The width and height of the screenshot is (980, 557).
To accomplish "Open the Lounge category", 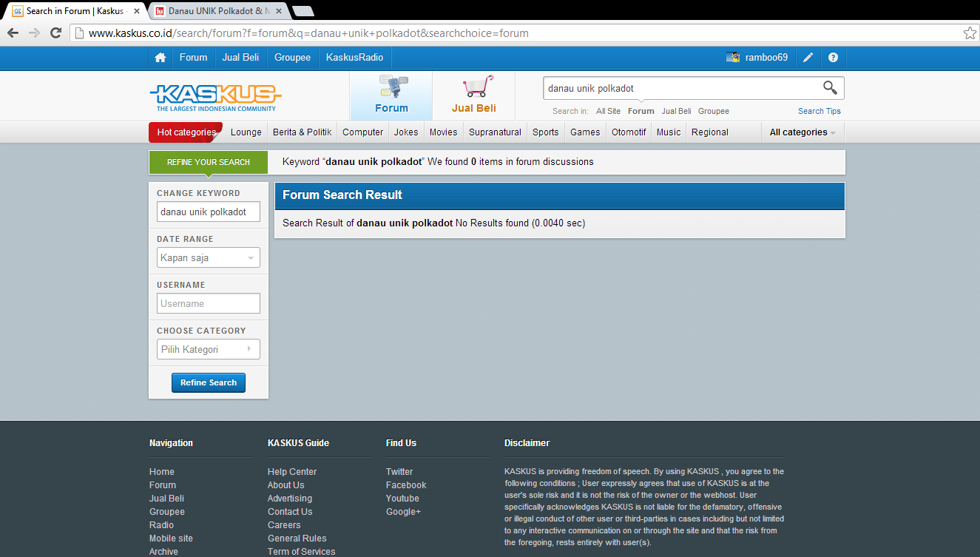I will 246,132.
